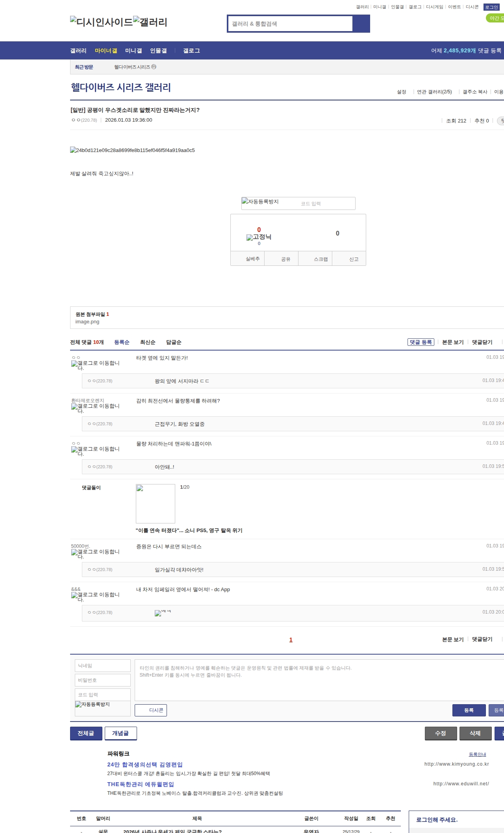The image size is (504, 833).
Task: Open the 설정 menu in gallery header
Action: tap(401, 92)
